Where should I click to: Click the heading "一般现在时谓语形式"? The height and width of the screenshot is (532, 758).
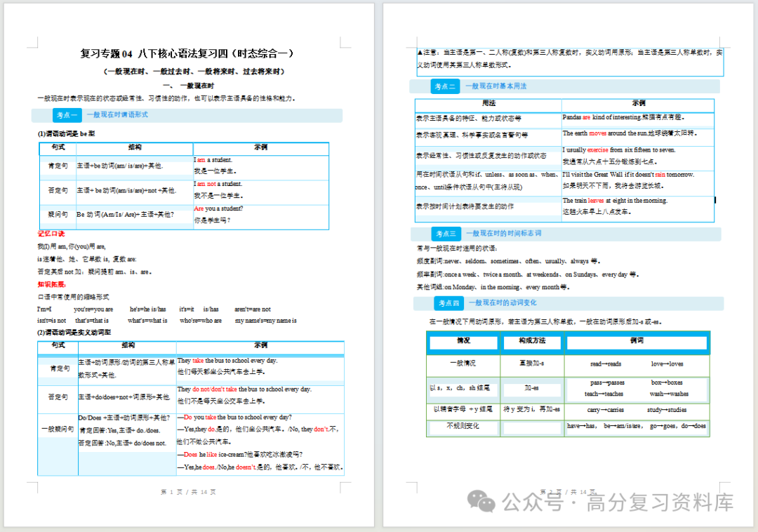(117, 114)
